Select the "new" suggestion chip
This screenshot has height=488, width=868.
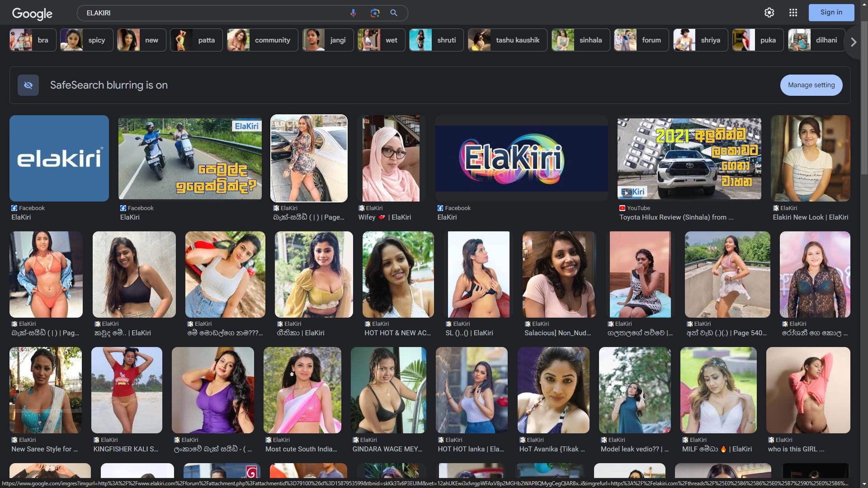pos(142,40)
